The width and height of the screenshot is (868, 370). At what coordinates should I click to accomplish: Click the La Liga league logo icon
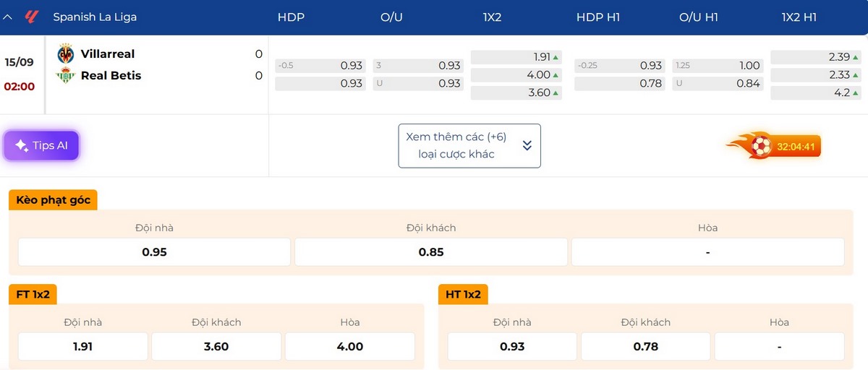coord(31,17)
